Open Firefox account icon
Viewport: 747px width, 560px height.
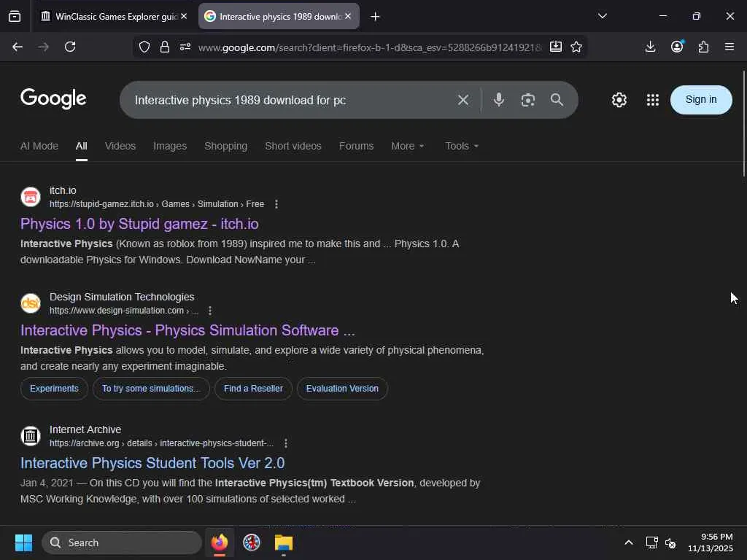click(x=677, y=46)
